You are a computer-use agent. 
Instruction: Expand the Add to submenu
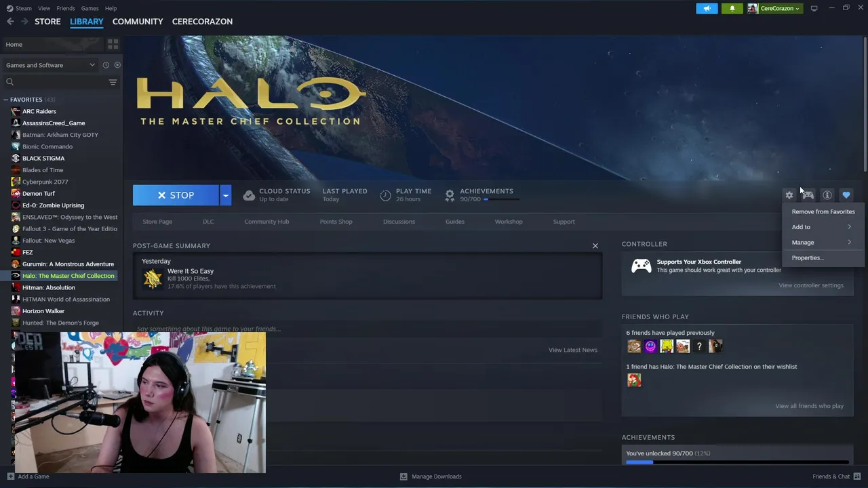pos(823,227)
